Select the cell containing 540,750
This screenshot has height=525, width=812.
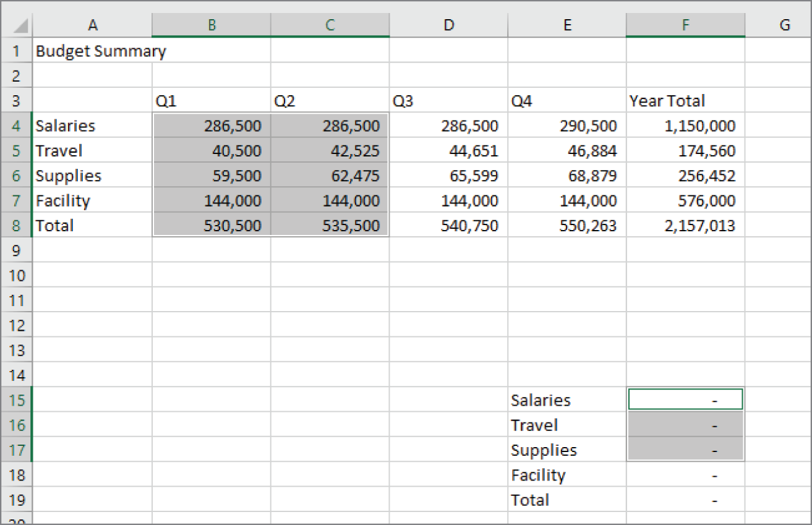[x=449, y=225]
